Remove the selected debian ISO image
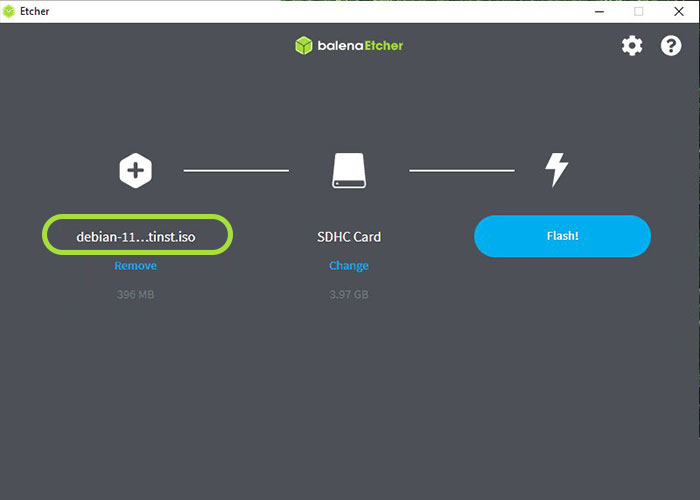 [x=135, y=266]
